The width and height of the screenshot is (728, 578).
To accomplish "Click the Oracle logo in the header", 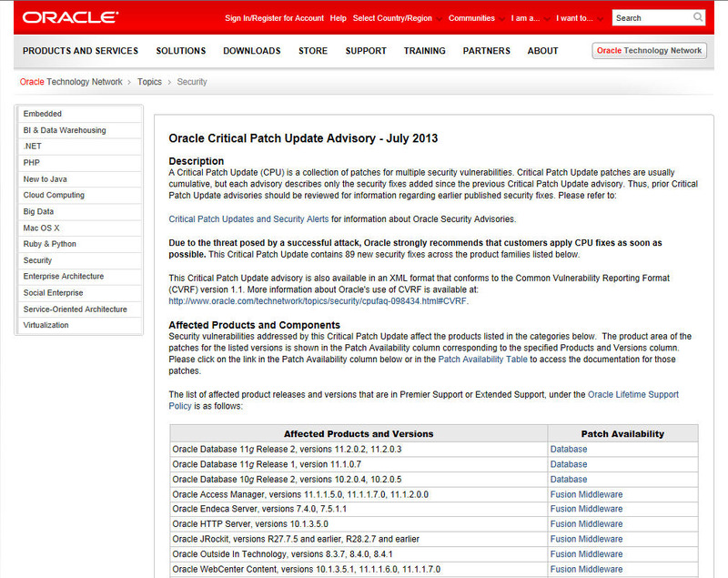I will click(70, 17).
